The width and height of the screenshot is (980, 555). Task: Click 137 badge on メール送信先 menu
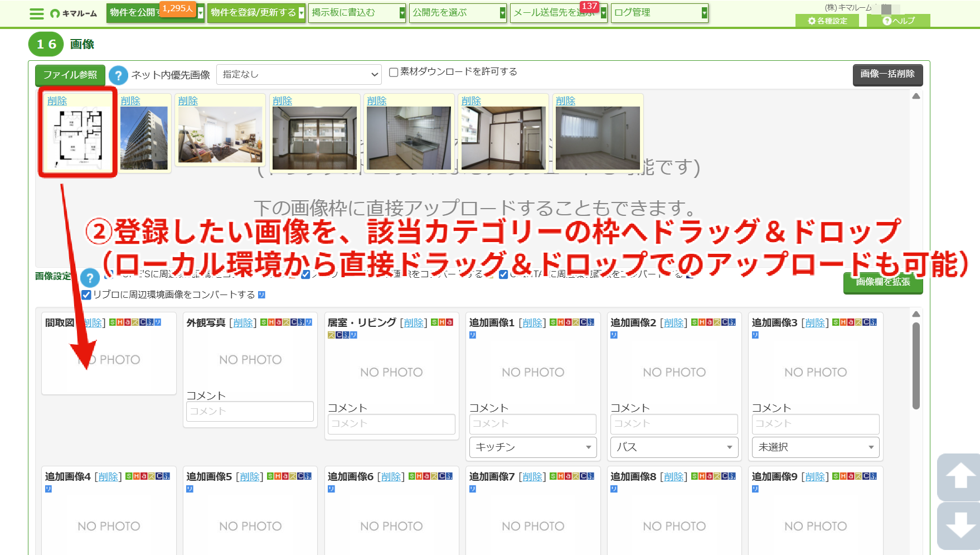[589, 6]
